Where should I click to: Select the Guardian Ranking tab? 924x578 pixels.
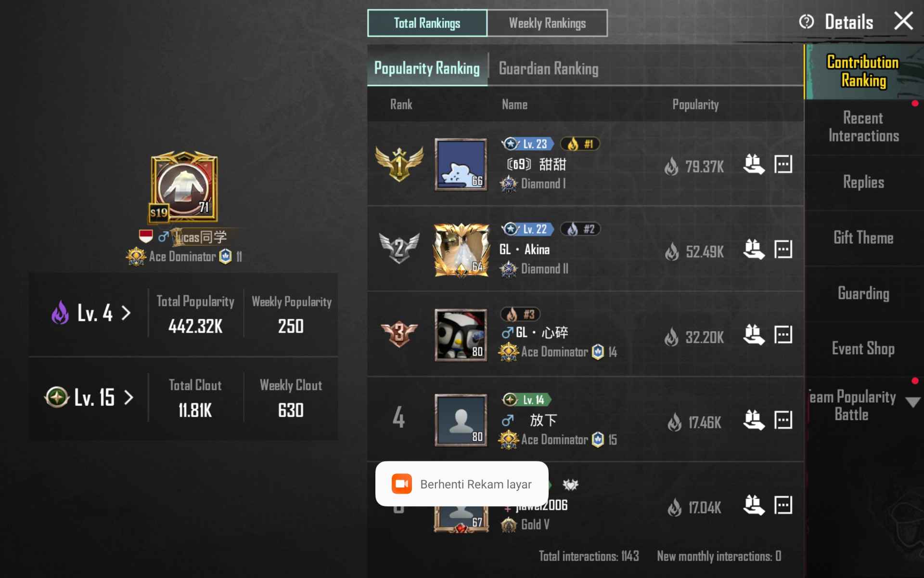coord(549,69)
